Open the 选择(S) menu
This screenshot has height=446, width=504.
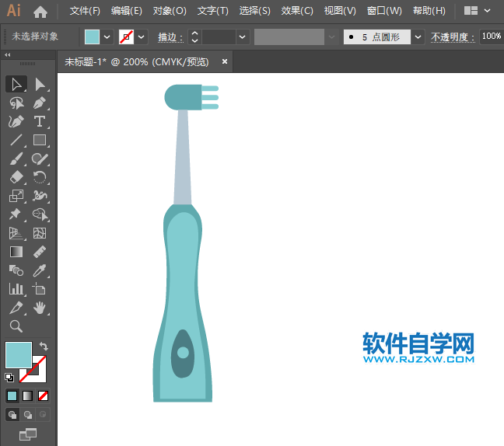point(254,11)
